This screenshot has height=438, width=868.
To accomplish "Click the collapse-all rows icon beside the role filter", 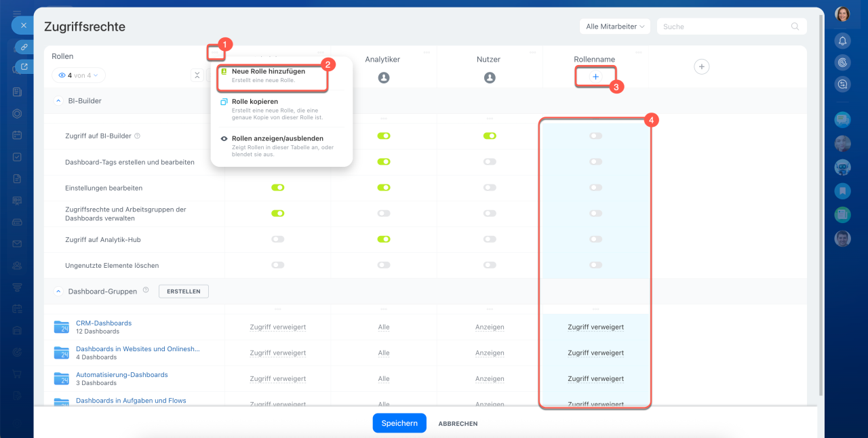I will click(197, 75).
